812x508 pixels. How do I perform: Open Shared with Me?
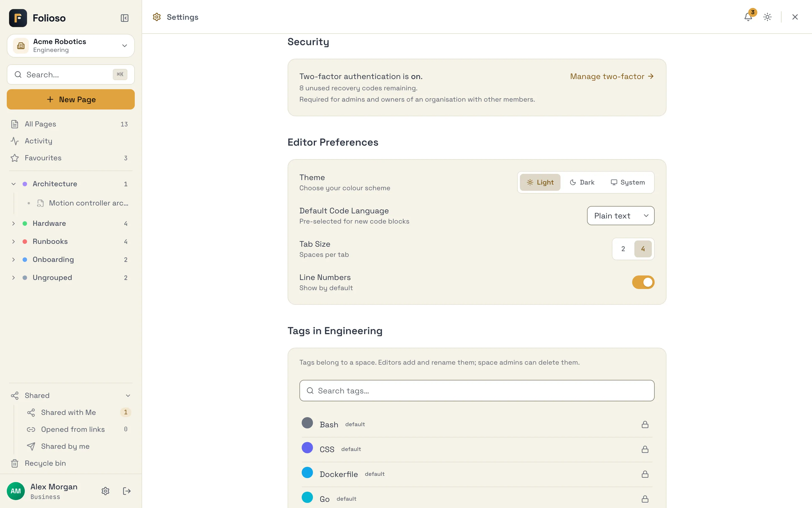78,412
